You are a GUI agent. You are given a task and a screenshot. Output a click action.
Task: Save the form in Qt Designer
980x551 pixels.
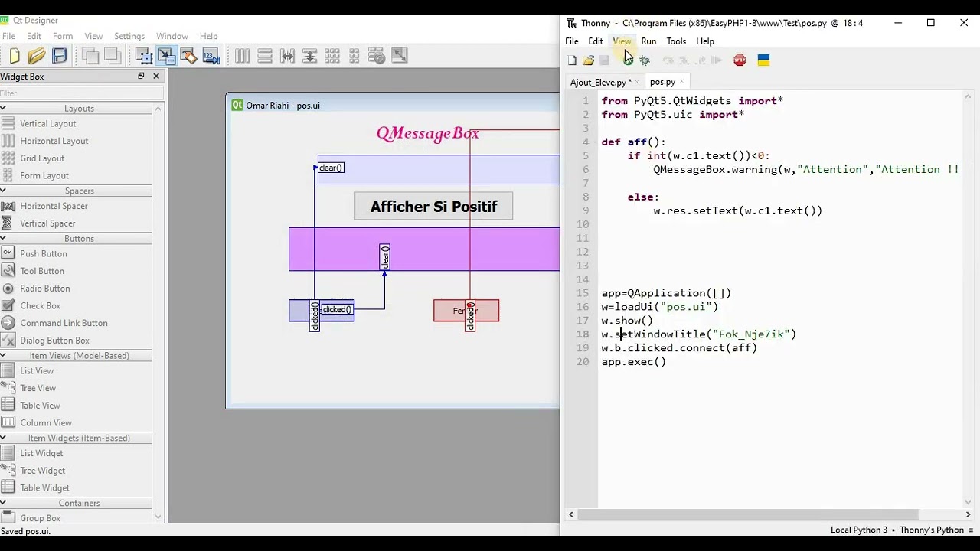pyautogui.click(x=60, y=55)
